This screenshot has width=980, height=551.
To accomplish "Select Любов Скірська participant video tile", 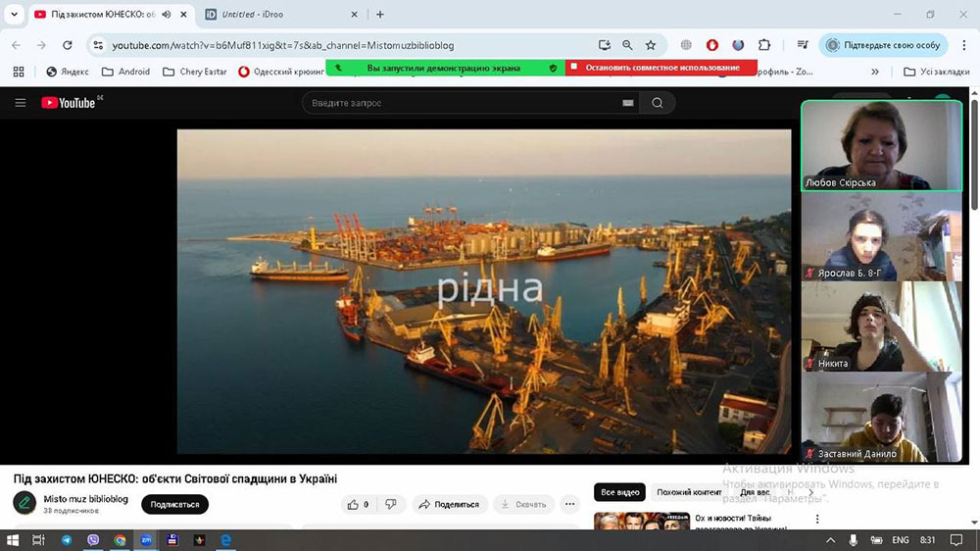I will [882, 146].
